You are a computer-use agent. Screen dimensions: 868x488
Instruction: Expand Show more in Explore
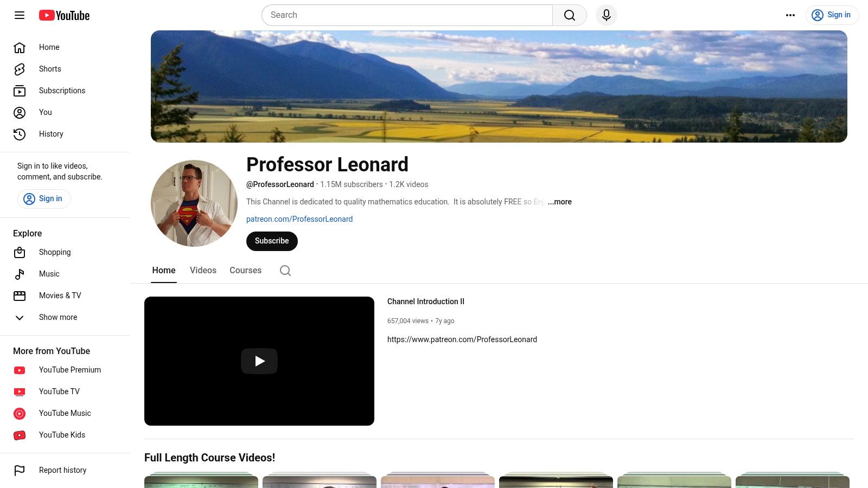(65, 318)
